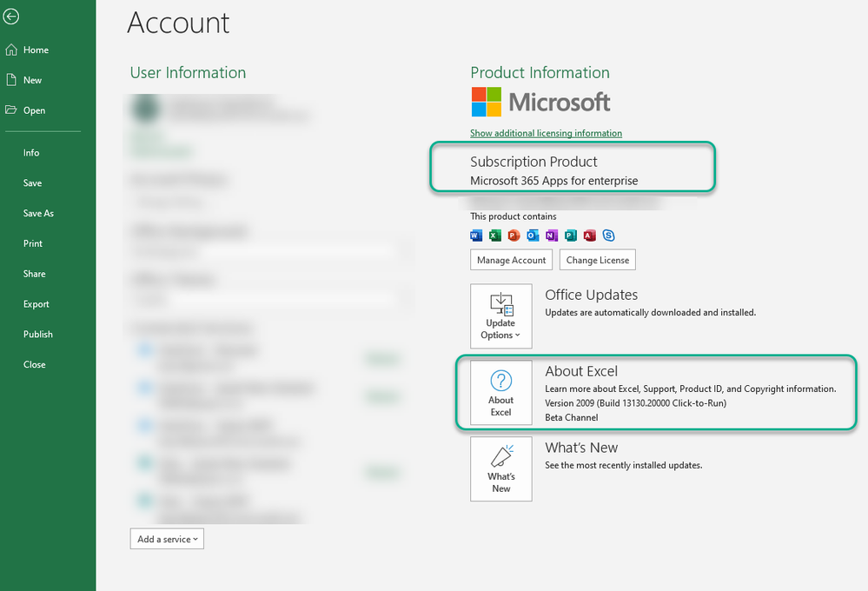
Task: Click the Excel app icon
Action: pyautogui.click(x=495, y=236)
